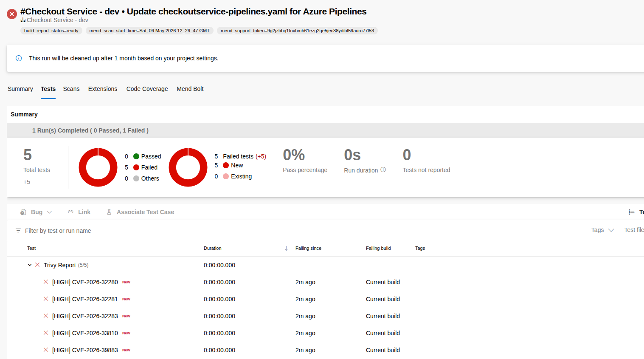Click the build_report_status=ready tag
The width and height of the screenshot is (644, 359).
coord(51,31)
